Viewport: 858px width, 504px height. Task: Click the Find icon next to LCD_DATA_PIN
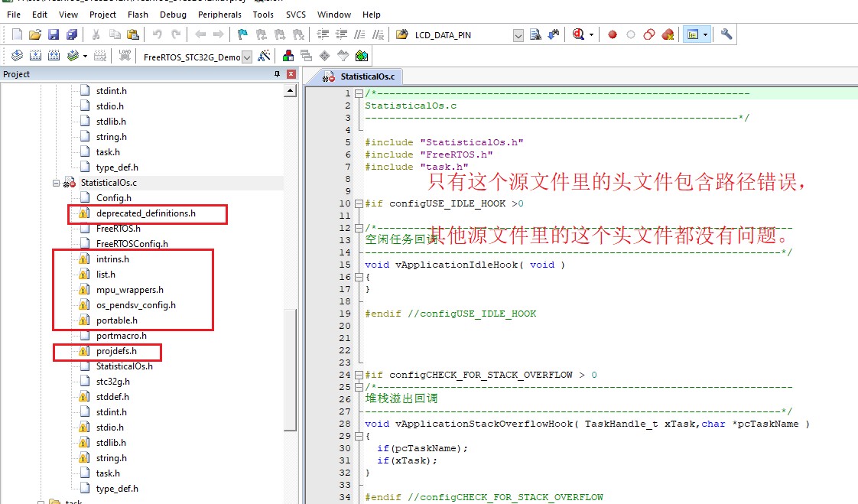536,34
